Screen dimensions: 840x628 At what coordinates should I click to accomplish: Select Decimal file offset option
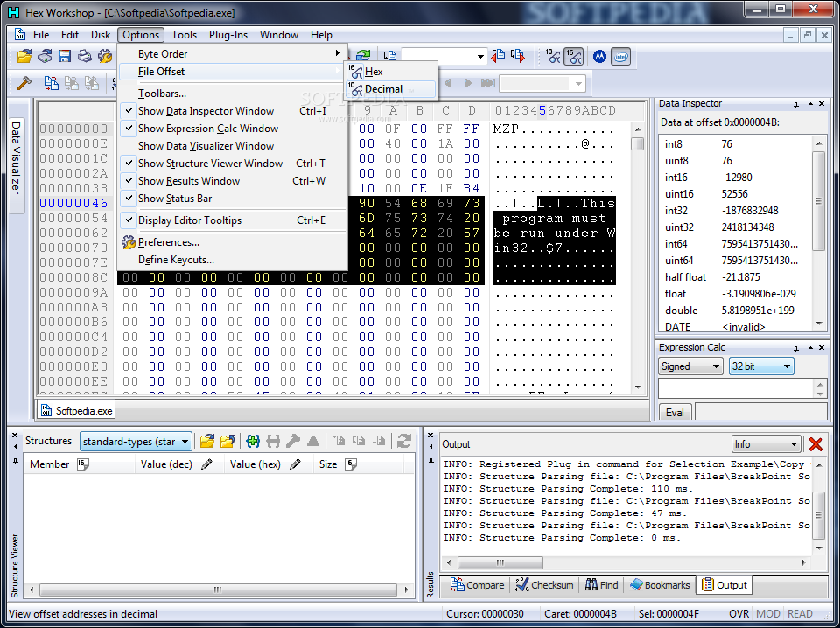click(x=391, y=89)
